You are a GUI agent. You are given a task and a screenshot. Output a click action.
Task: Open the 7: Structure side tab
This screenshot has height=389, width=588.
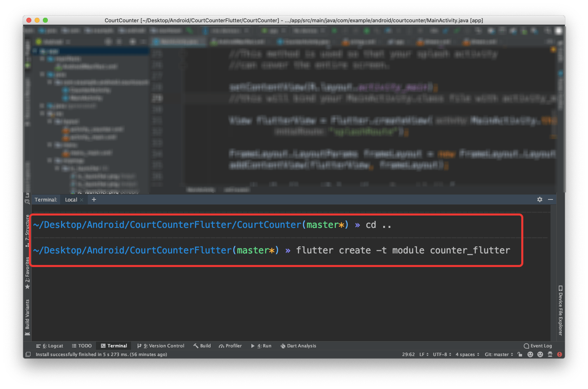[x=27, y=230]
